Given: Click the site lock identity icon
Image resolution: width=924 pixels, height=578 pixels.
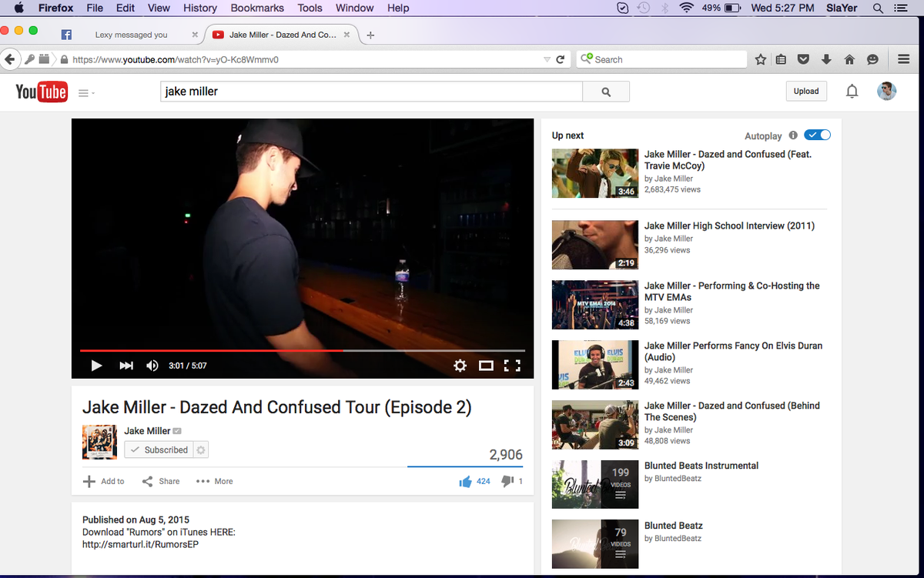Looking at the screenshot, I should click(64, 59).
